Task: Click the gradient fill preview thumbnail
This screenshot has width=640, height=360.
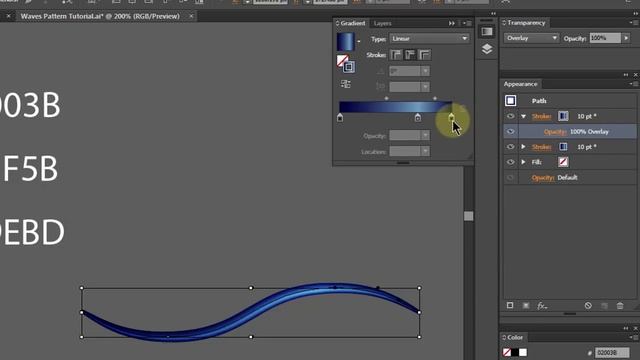Action: click(345, 41)
